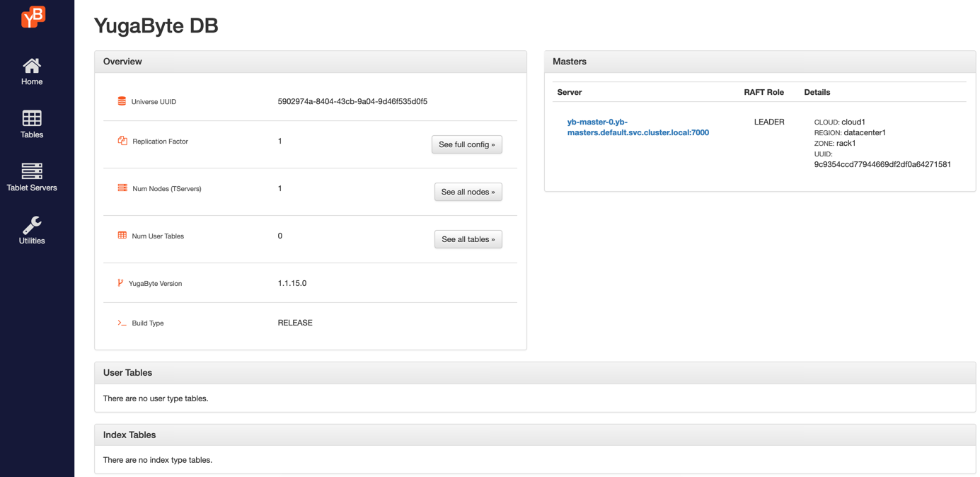This screenshot has width=980, height=477.
Task: Click the Index Tables panel heading
Action: pos(129,435)
